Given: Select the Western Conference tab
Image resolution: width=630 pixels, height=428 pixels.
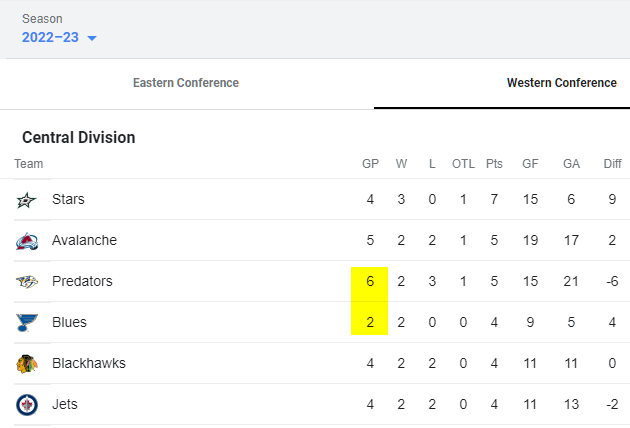Looking at the screenshot, I should point(562,83).
